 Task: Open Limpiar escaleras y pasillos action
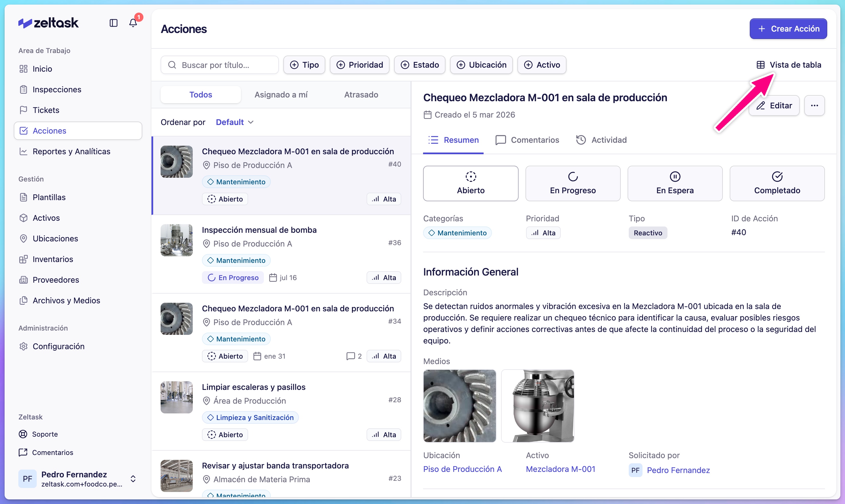(x=254, y=387)
